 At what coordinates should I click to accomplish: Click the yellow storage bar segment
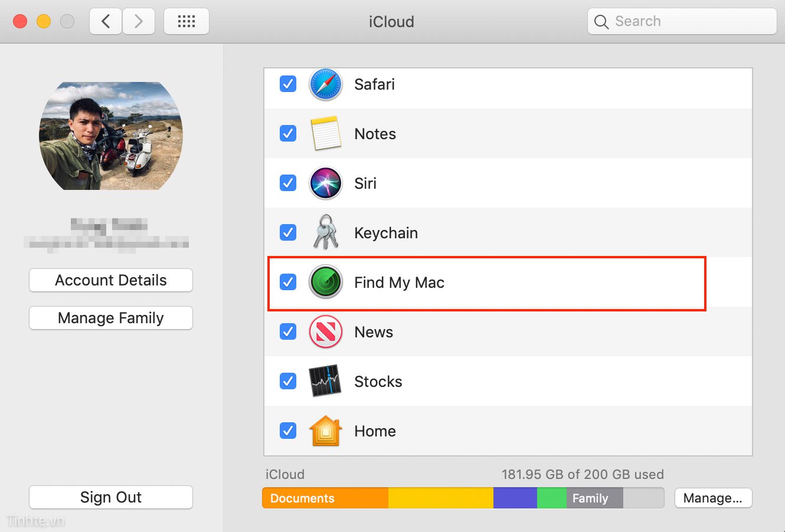pyautogui.click(x=441, y=498)
